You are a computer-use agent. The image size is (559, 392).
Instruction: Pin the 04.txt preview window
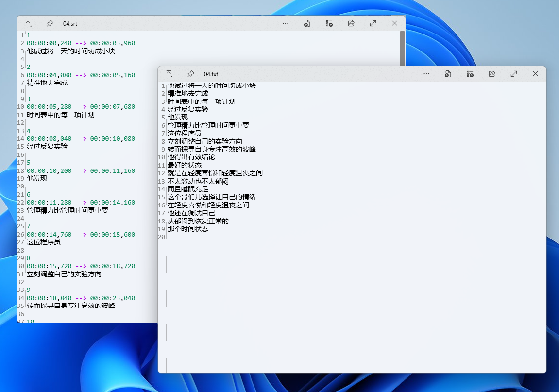click(190, 74)
